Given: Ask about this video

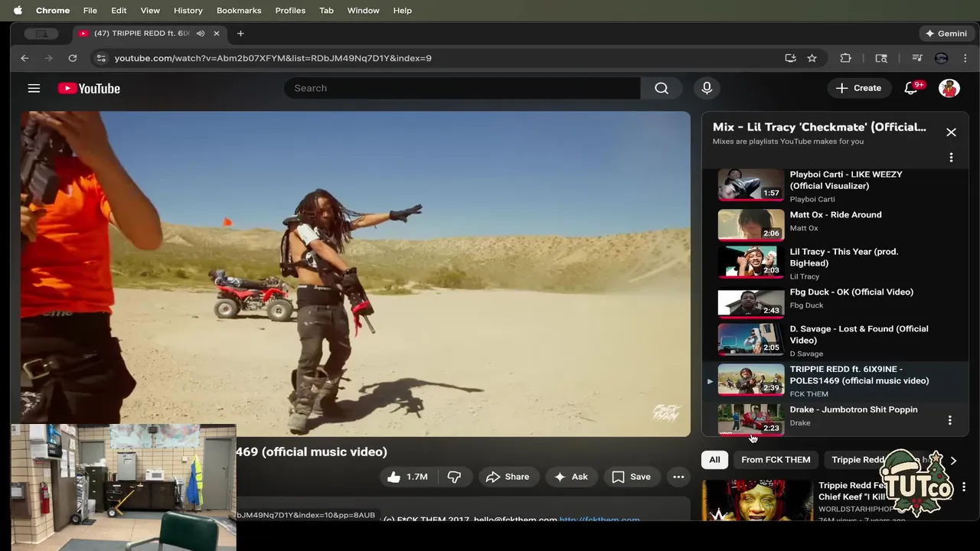Looking at the screenshot, I should point(571,477).
